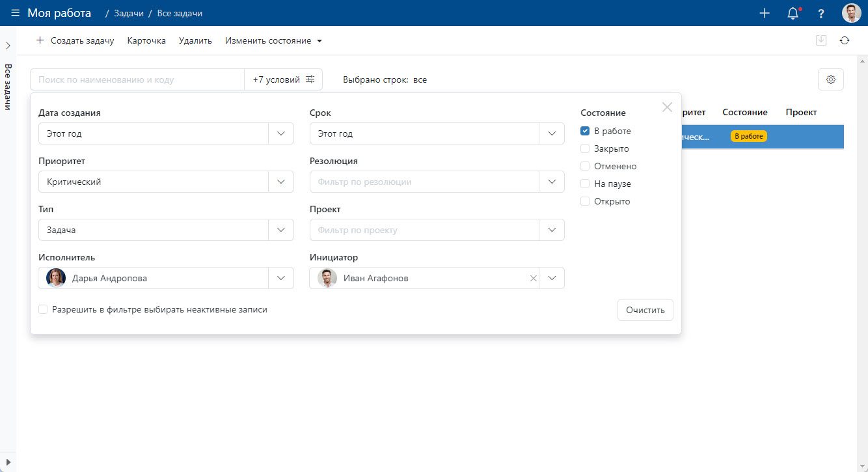Clear the Инициатор value Иван Агафонов

(533, 278)
